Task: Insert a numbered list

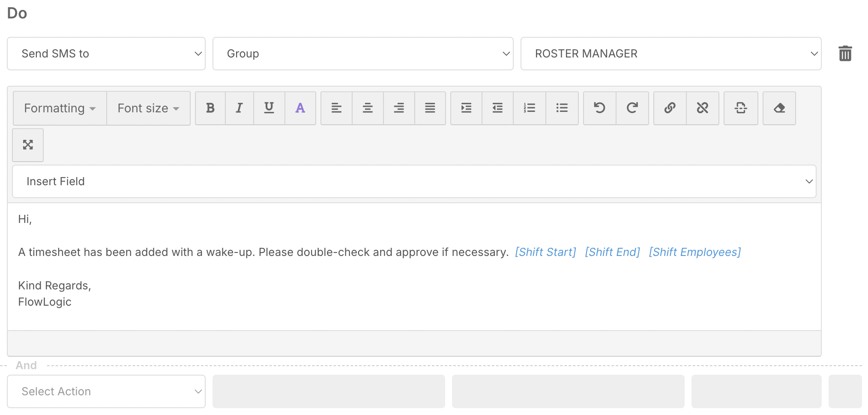Action: (x=530, y=108)
